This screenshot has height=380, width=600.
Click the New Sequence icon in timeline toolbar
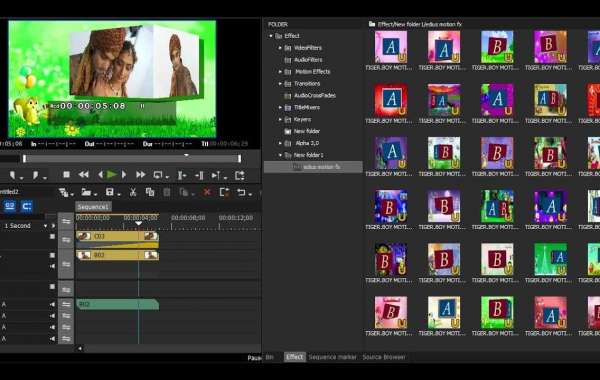click(64, 192)
